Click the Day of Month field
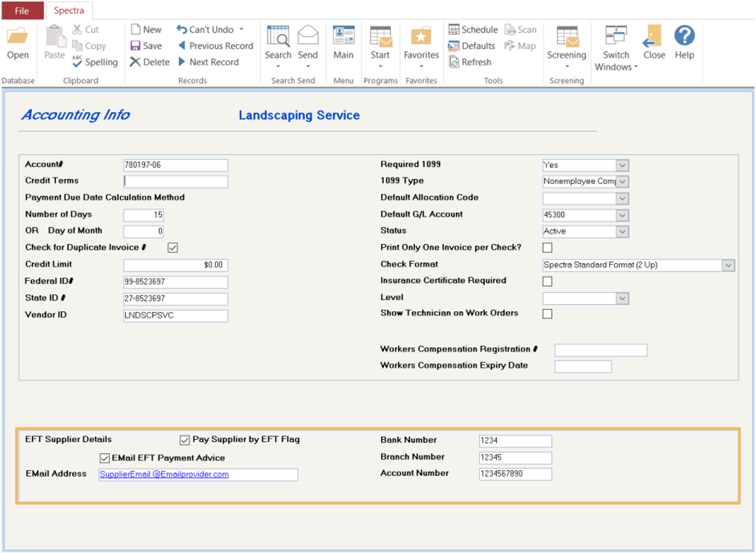This screenshot has height=553, width=756. (144, 232)
